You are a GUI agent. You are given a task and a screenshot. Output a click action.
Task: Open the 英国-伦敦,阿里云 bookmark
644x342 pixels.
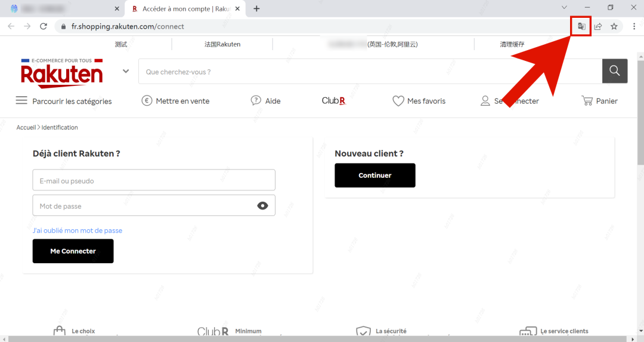click(392, 44)
